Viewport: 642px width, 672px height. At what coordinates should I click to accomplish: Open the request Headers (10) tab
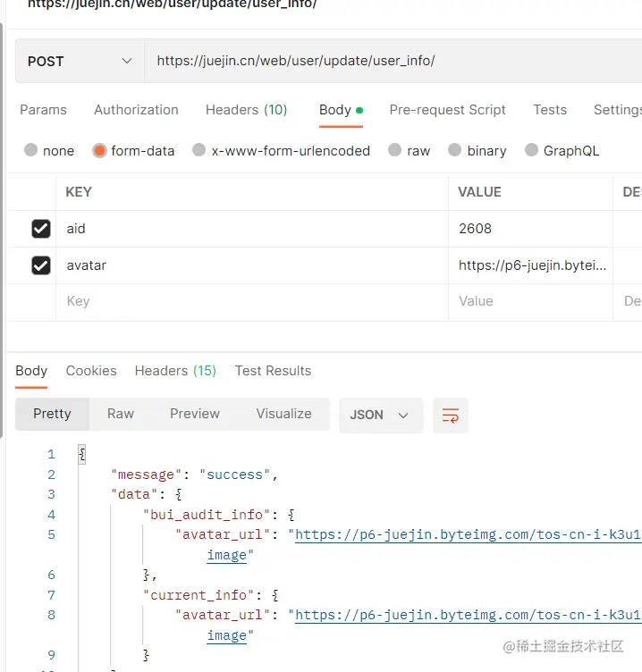(x=246, y=110)
